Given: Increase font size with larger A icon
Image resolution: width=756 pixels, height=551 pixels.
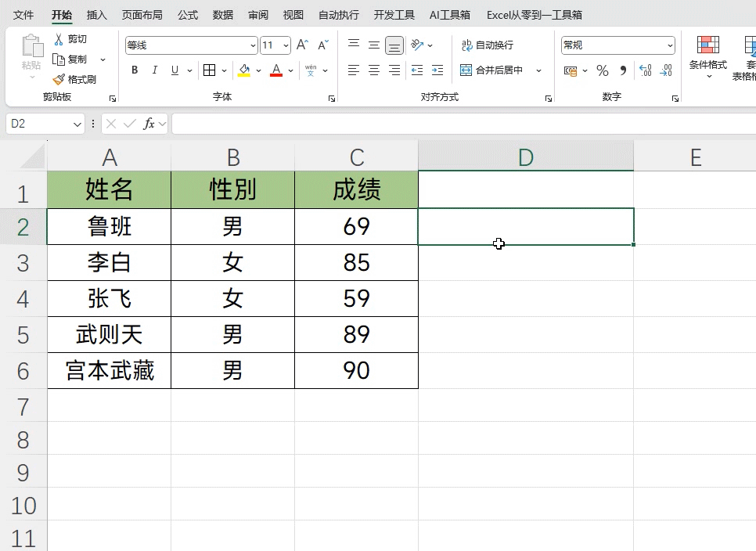Looking at the screenshot, I should click(302, 45).
